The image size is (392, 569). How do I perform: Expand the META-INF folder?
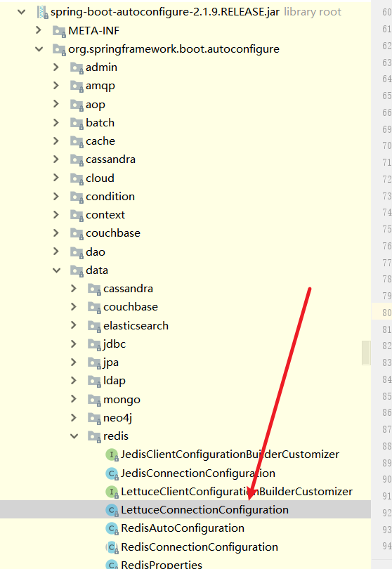click(x=39, y=30)
